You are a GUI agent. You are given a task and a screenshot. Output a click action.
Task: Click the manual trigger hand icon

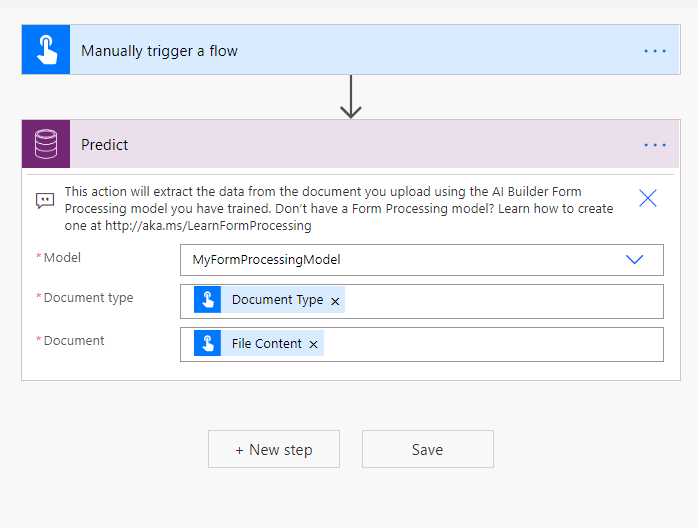46,50
